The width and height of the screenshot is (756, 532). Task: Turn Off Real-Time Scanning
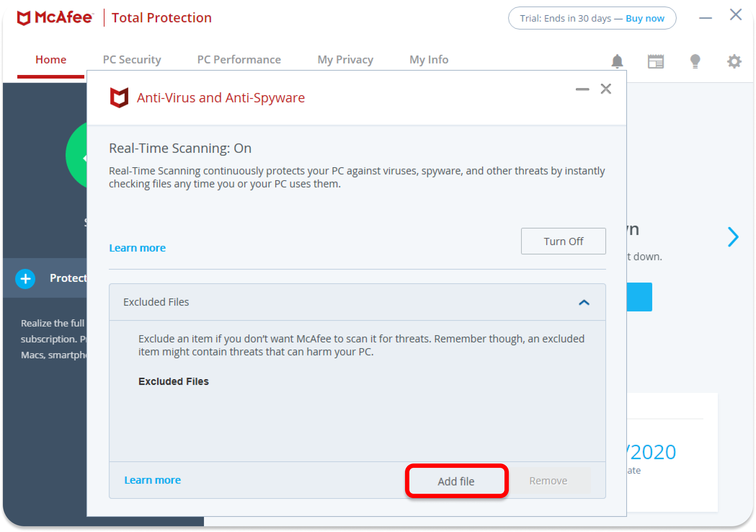[563, 241]
